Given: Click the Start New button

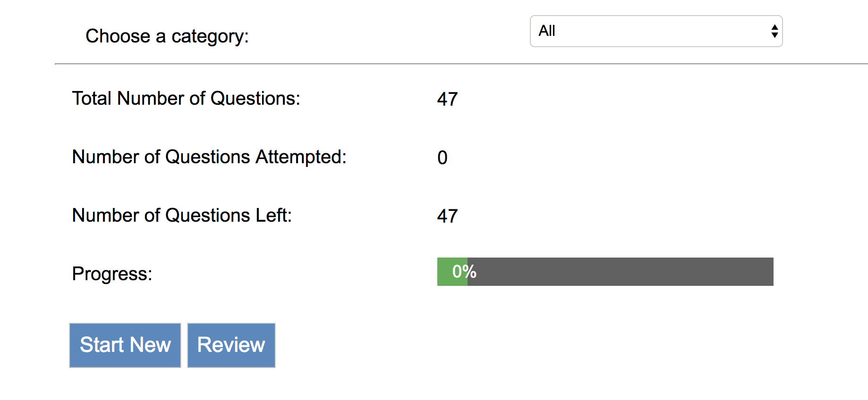Looking at the screenshot, I should 125,345.
